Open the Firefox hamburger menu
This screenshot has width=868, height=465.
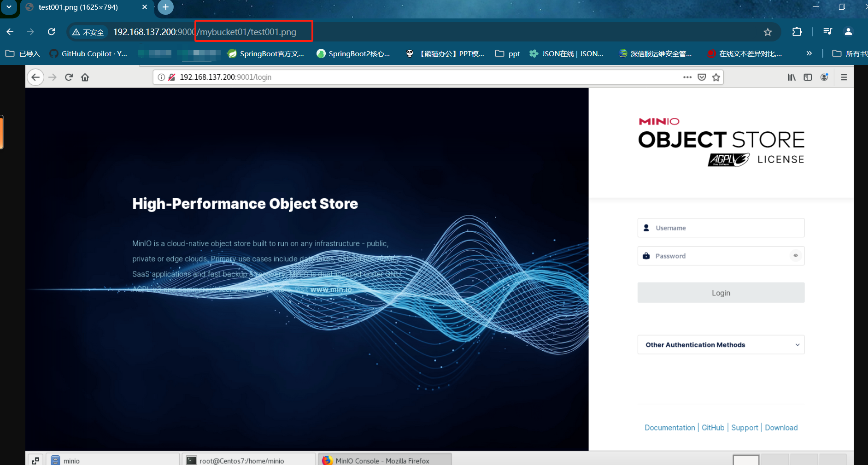coord(844,77)
